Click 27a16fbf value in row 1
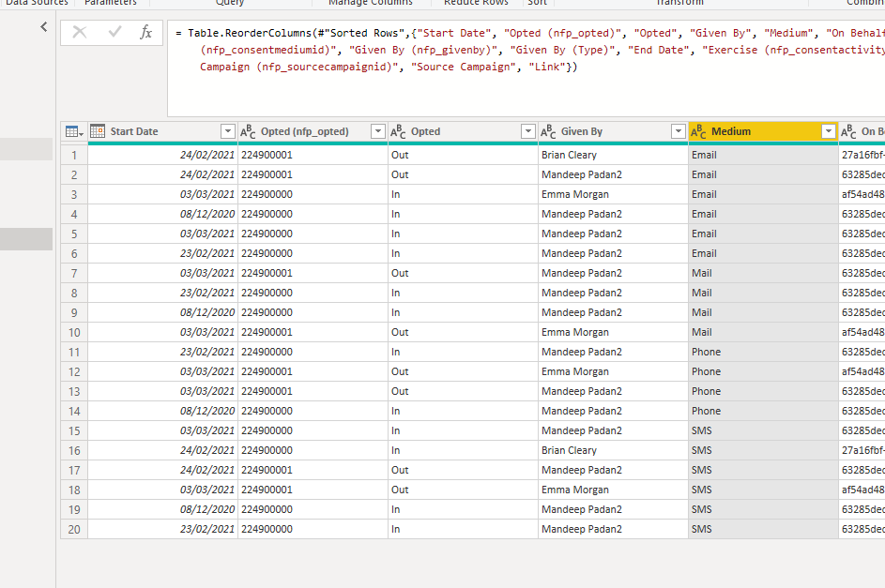 (862, 155)
